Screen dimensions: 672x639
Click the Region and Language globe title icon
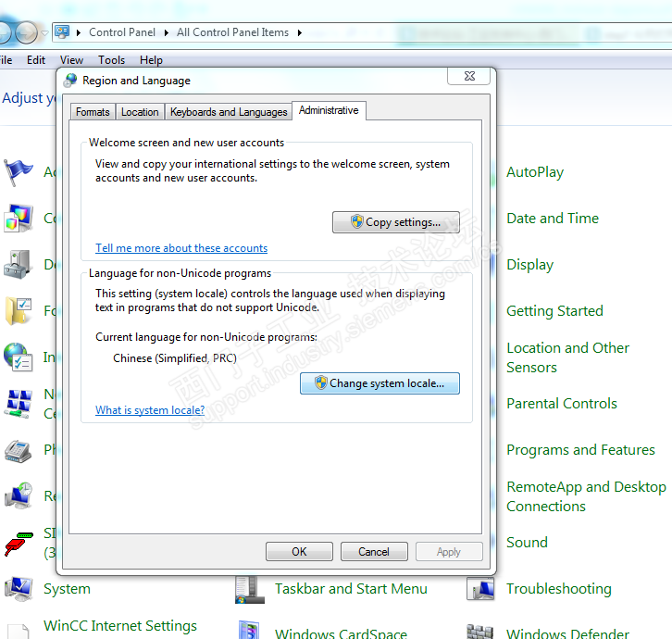coord(70,81)
